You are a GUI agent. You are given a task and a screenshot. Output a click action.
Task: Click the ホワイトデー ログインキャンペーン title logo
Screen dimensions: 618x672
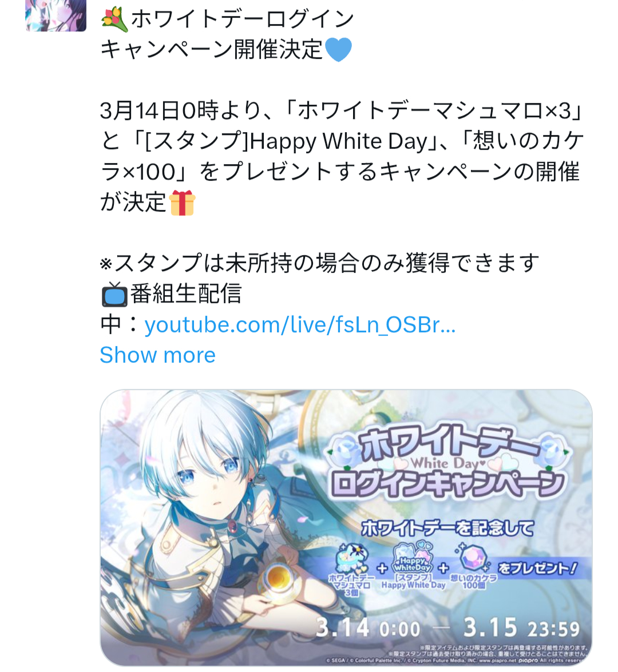[x=447, y=464]
